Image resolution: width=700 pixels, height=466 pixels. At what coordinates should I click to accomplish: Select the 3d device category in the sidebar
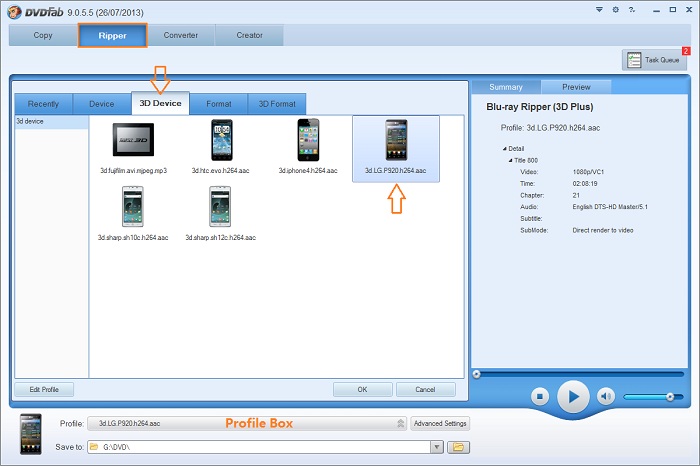pos(51,121)
